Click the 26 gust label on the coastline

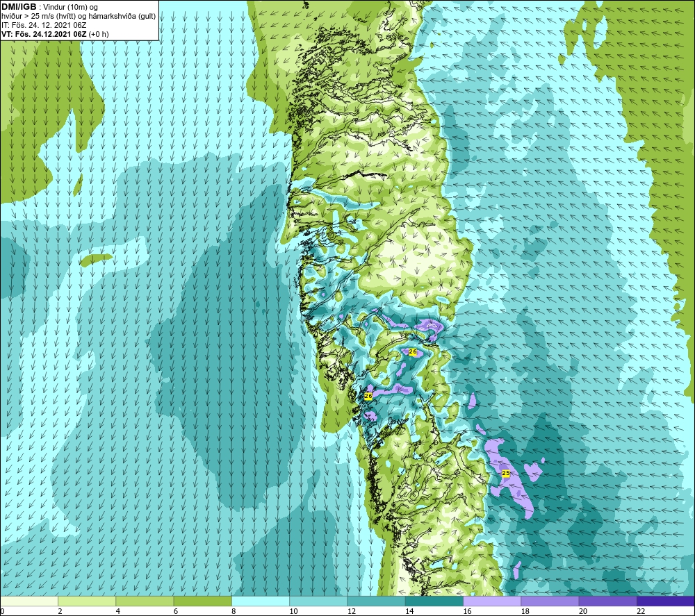[368, 396]
